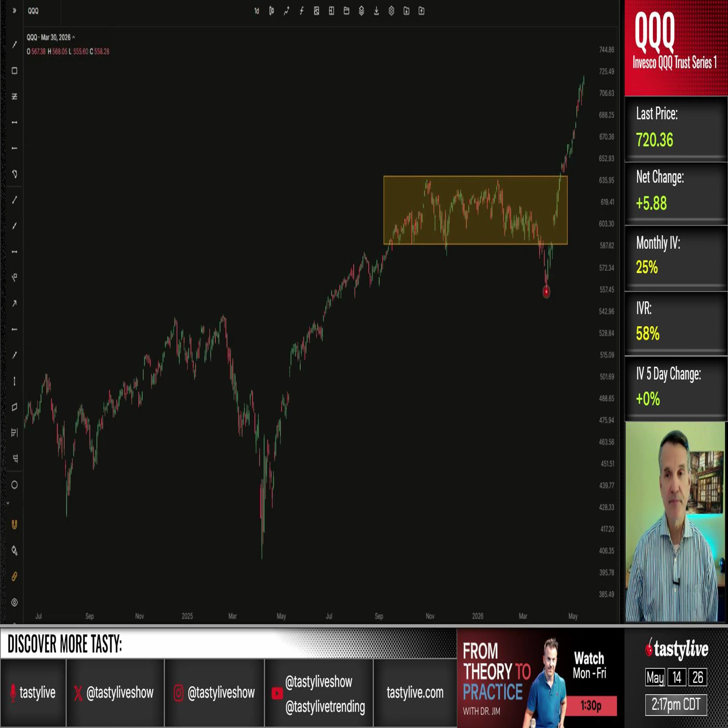Click the presenter webcam thumbnail

(x=675, y=521)
